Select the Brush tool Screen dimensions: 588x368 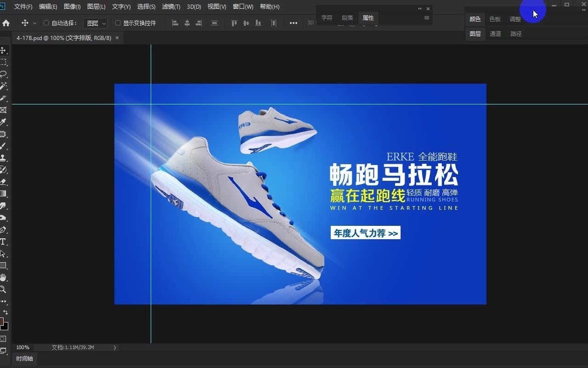point(3,146)
